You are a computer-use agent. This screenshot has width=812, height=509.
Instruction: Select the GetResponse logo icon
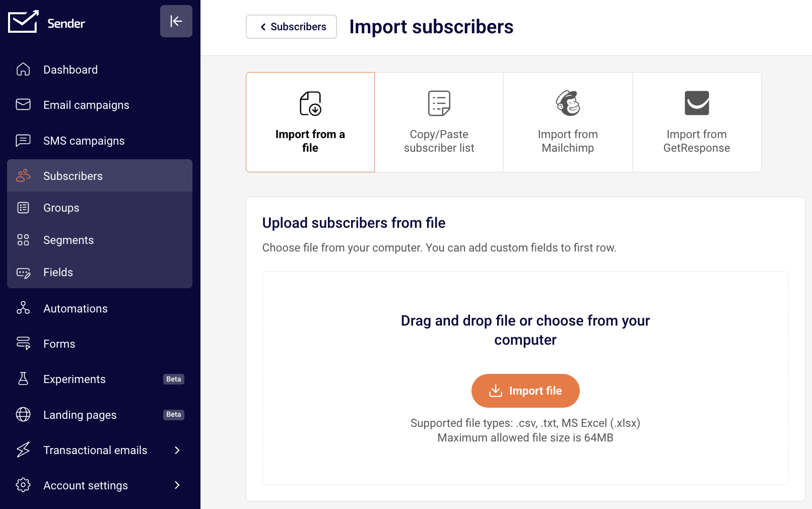(697, 103)
